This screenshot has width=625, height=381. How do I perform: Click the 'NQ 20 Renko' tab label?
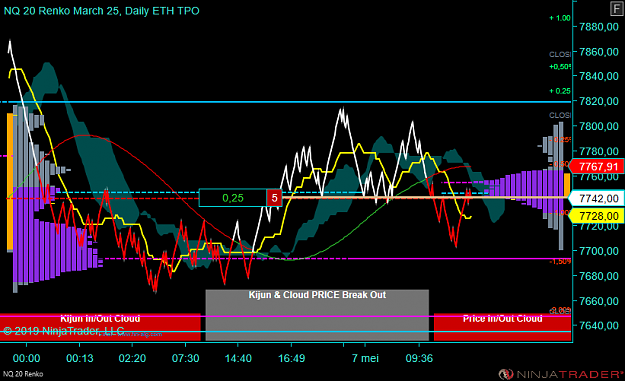click(23, 374)
